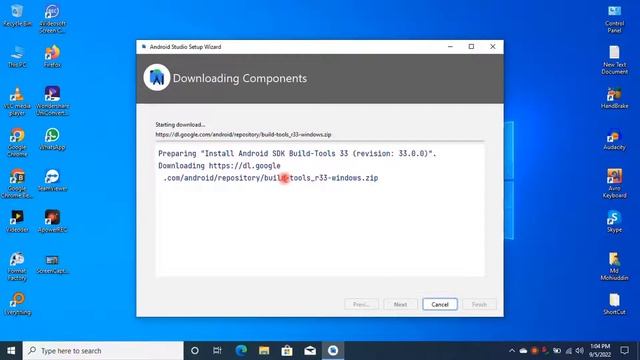Viewport: 640px width, 360px height.
Task: Select the screen recorder shortcut beside Recycle Bin
Action: coord(53,19)
